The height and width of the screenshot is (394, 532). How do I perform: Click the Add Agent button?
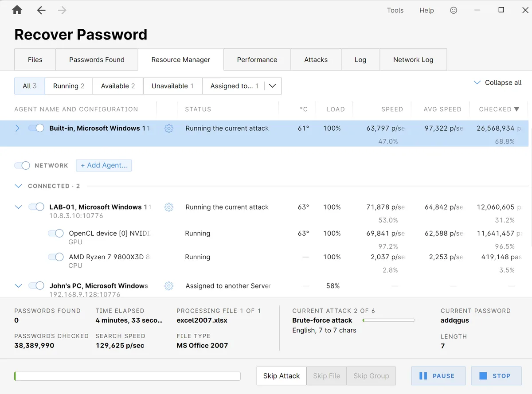[x=104, y=165]
